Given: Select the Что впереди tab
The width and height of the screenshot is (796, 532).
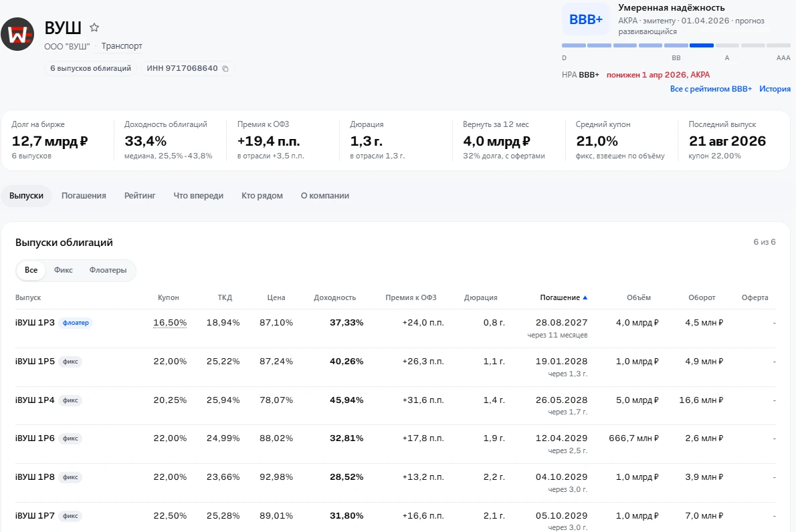Looking at the screenshot, I should point(199,196).
